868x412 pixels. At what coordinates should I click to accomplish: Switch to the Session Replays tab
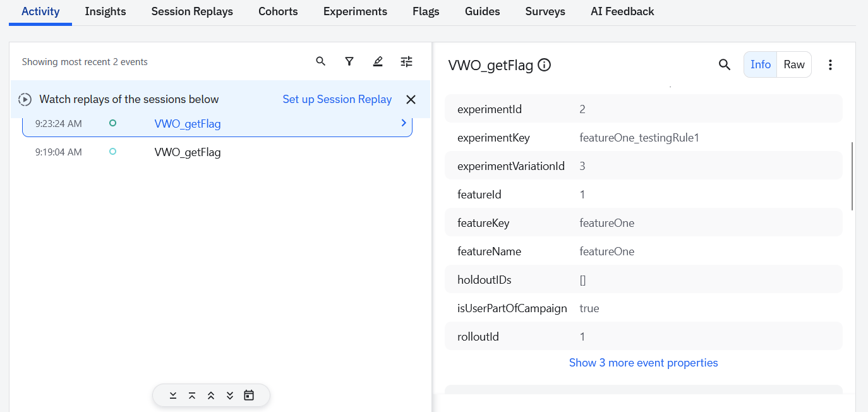(192, 11)
